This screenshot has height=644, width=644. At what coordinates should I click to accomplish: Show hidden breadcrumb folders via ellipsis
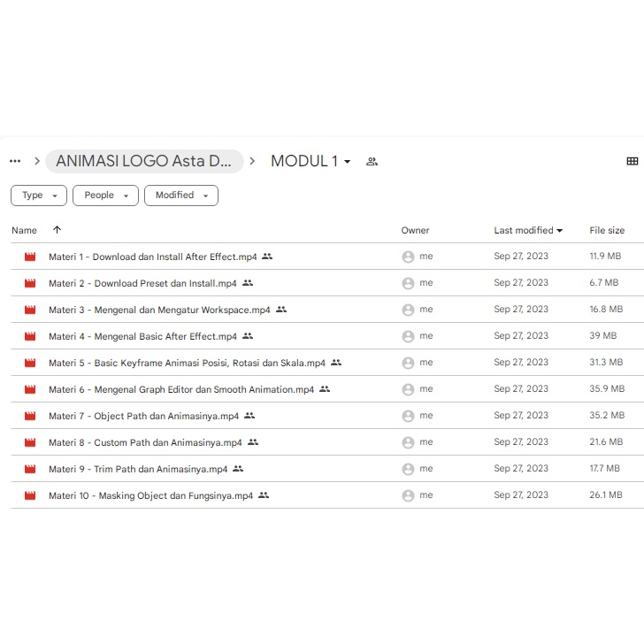coord(15,161)
